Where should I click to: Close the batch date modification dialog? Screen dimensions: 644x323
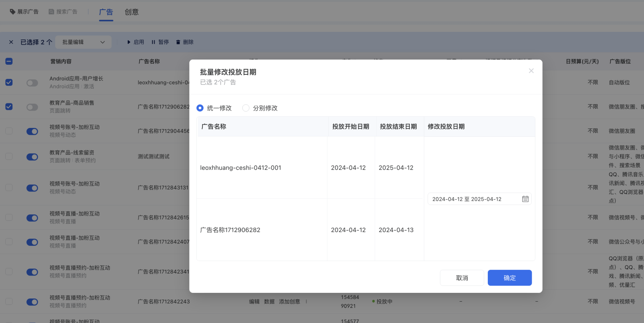pyautogui.click(x=531, y=71)
